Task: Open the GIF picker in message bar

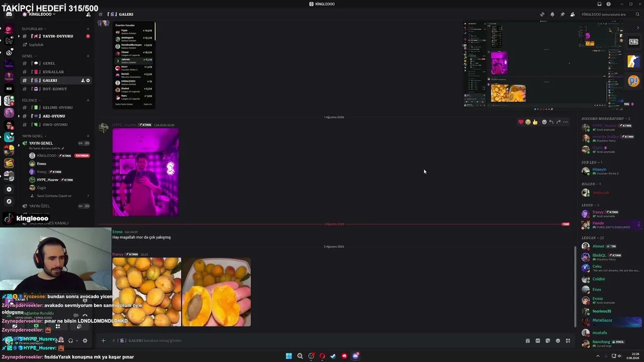Action: (538, 340)
